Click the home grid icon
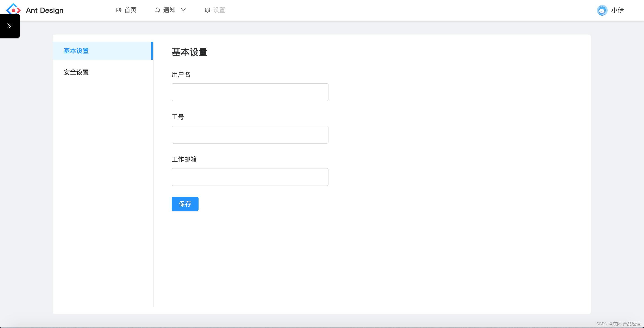Screen dimensions: 644x328 (x=119, y=10)
